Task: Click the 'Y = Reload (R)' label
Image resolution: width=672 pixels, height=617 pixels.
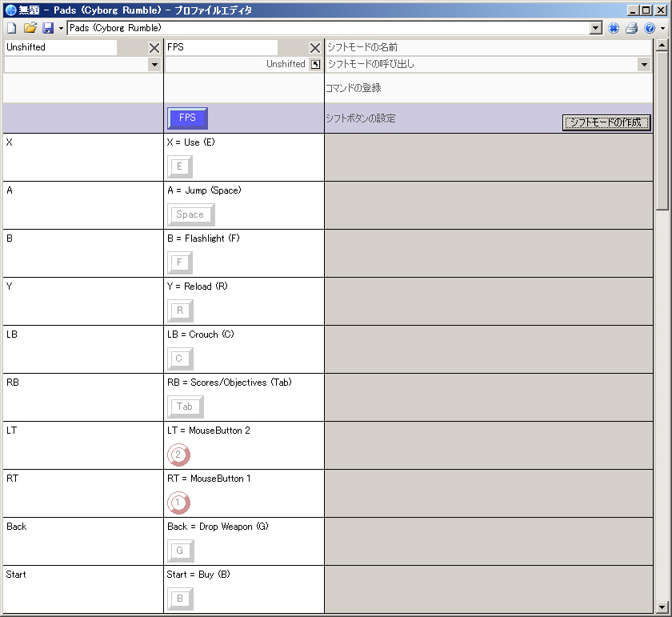Action: 197,286
